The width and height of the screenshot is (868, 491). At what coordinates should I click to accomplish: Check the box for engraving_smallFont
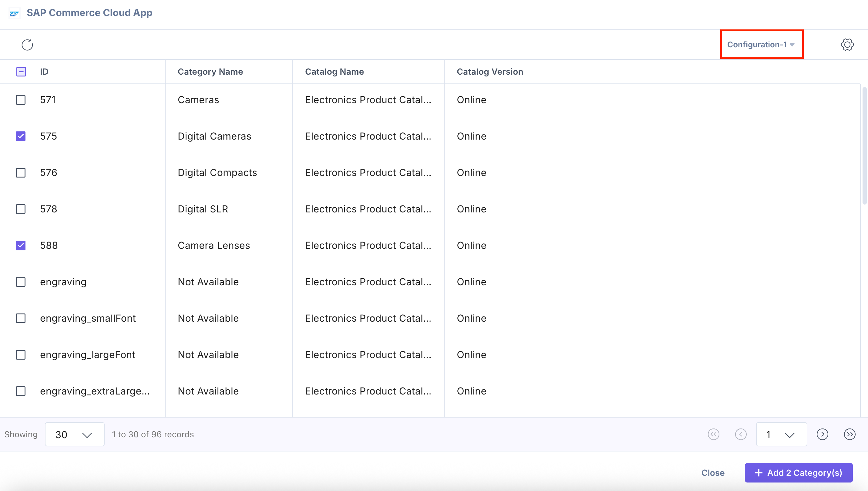[21, 318]
